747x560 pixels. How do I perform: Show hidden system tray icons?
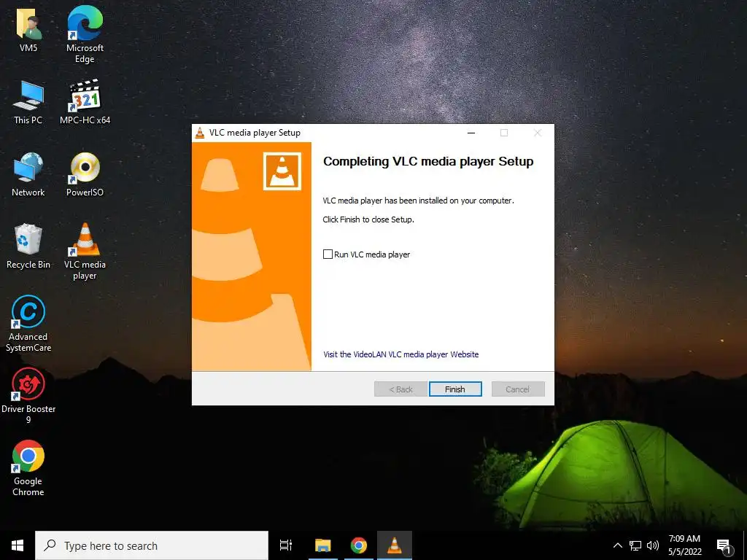pyautogui.click(x=617, y=545)
